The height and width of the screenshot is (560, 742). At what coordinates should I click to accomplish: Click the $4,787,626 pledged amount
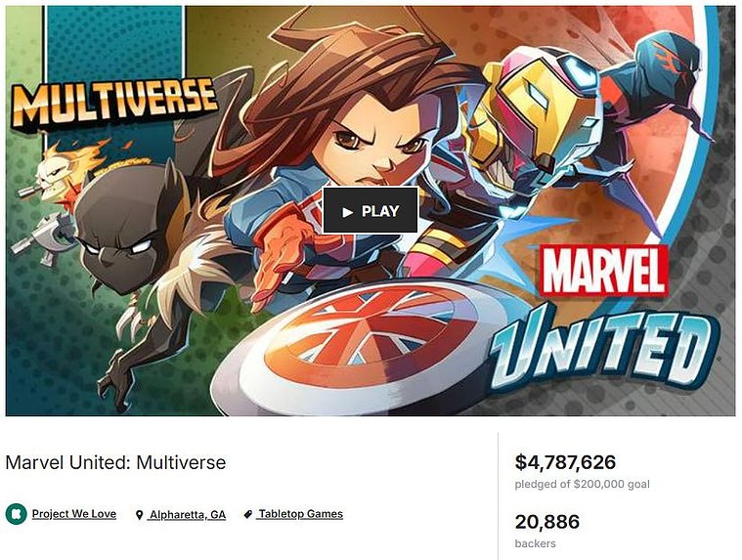point(565,462)
